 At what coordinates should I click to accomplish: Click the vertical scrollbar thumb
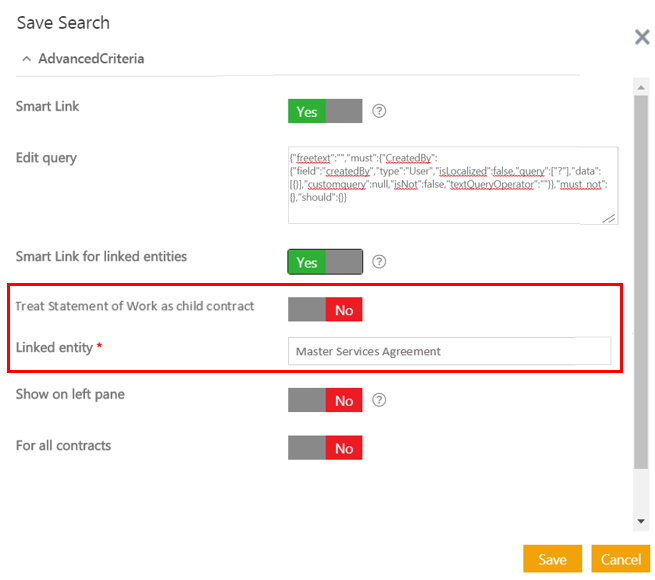coord(641,280)
